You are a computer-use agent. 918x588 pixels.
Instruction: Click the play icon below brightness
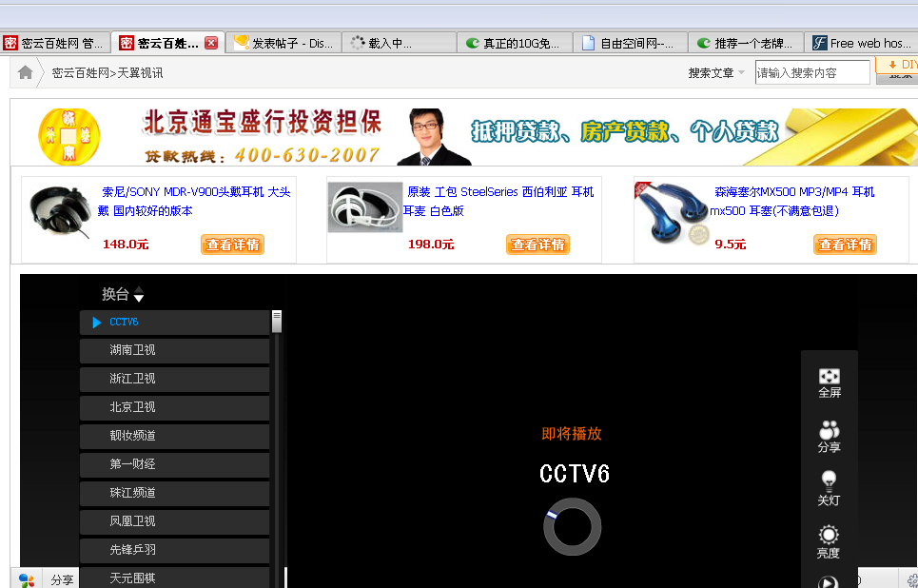pyautogui.click(x=828, y=582)
